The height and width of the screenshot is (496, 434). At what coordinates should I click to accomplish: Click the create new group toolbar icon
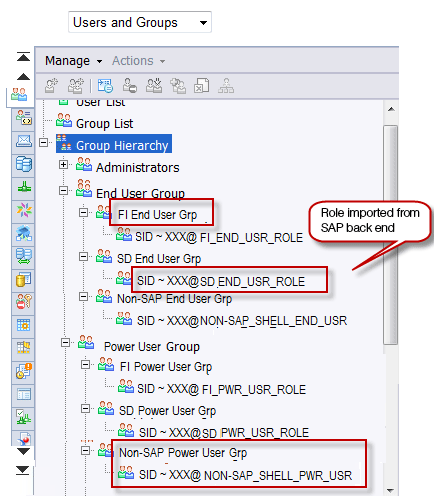(76, 86)
